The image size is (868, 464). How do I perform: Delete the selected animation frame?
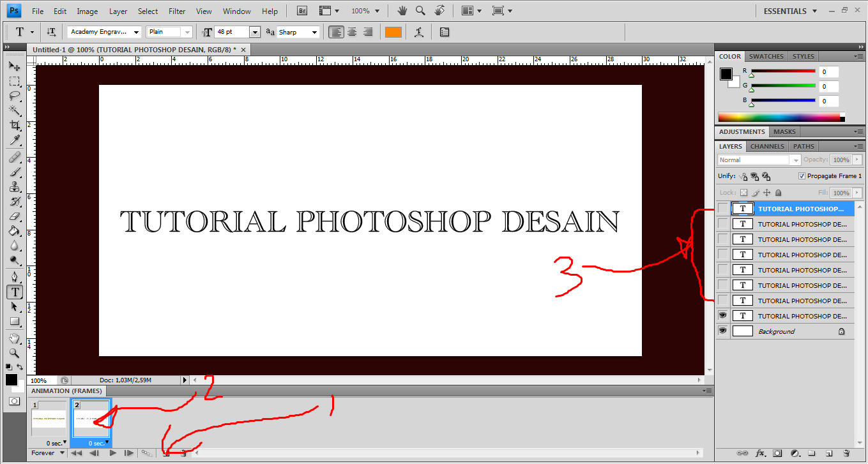(x=183, y=453)
